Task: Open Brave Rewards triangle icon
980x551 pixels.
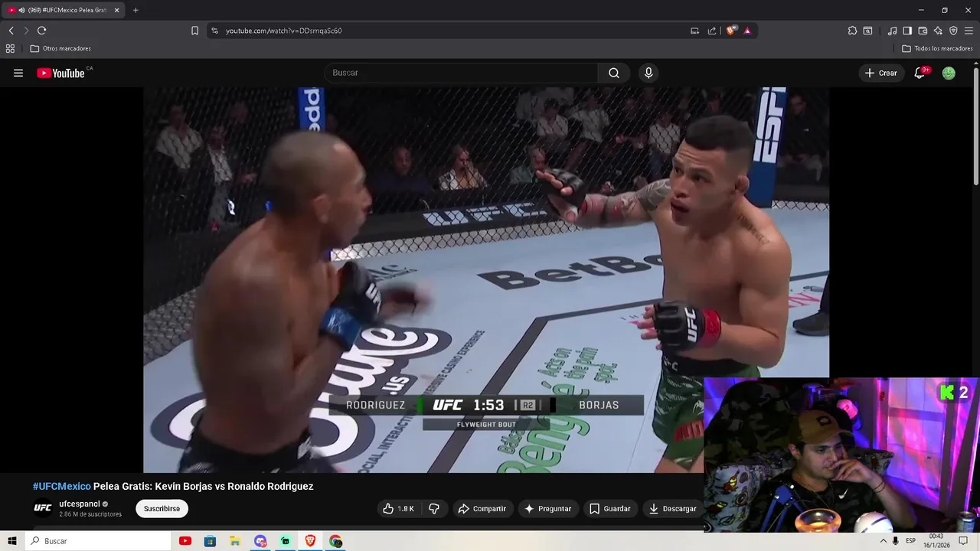Action: coord(747,31)
